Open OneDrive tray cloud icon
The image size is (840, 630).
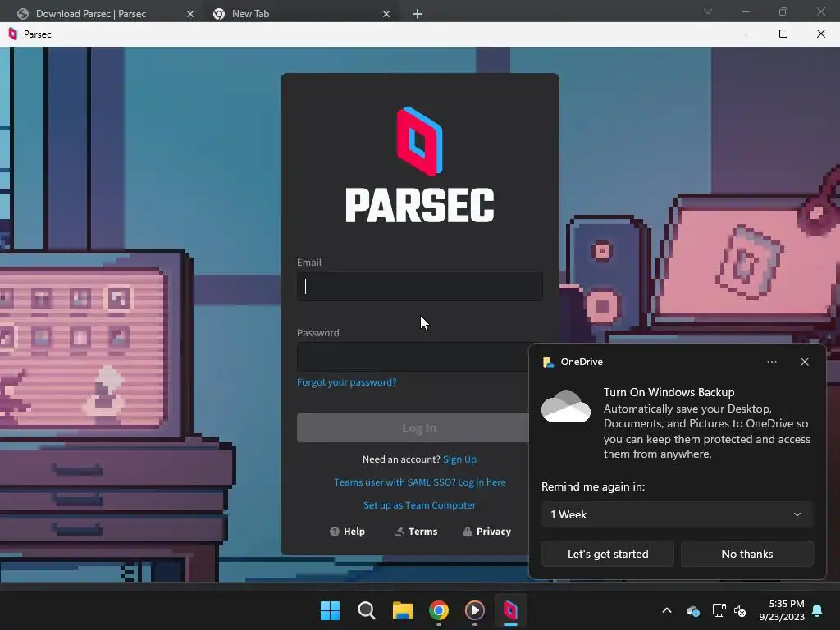tap(692, 610)
